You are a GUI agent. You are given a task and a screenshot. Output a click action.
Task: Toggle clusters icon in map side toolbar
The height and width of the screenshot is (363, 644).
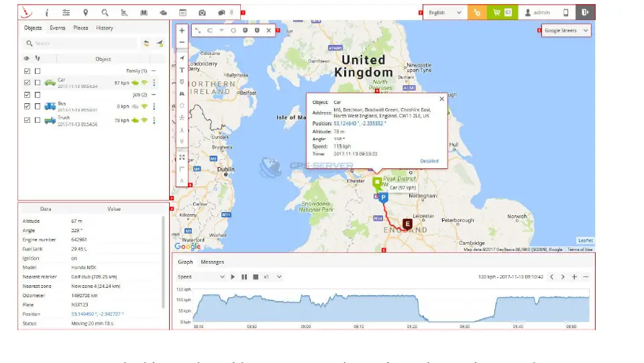(x=182, y=117)
